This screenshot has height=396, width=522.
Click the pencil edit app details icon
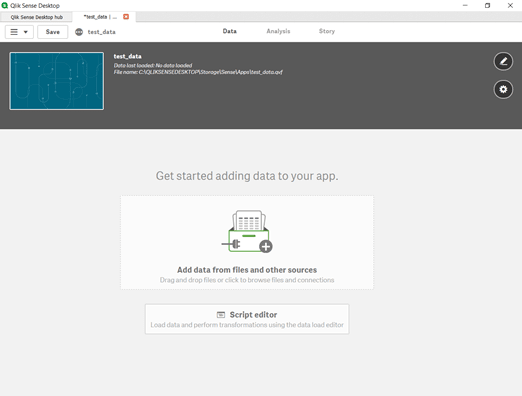[x=503, y=61]
